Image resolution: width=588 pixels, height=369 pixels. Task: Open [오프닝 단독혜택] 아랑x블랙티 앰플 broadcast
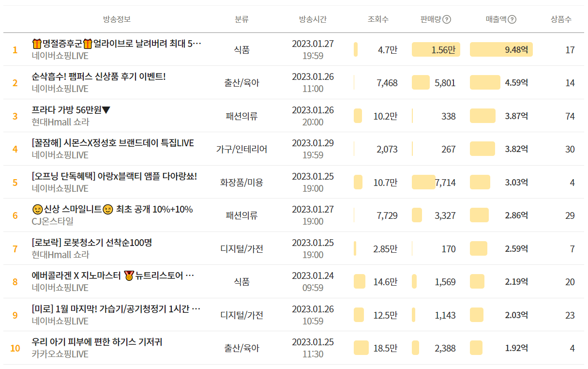[114, 176]
